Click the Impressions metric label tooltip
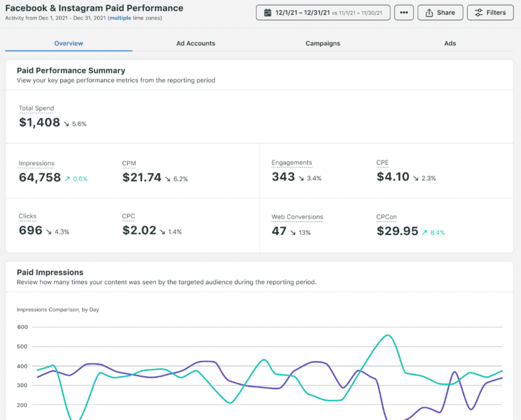The width and height of the screenshot is (521, 420). click(x=36, y=163)
